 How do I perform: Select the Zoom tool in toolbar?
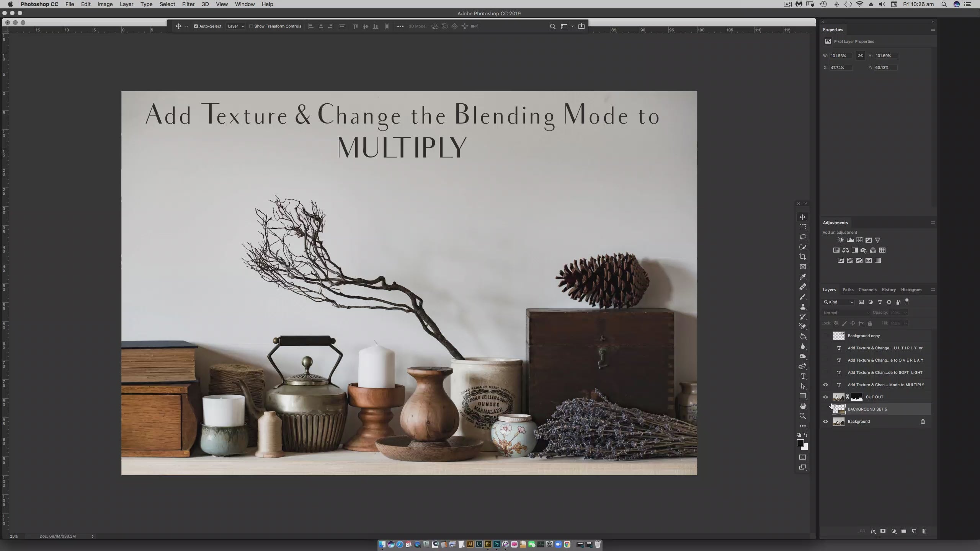[803, 416]
